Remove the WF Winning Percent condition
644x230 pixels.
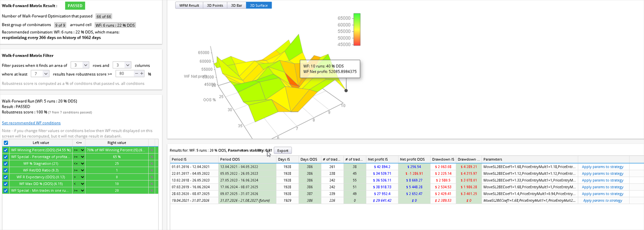[152, 150]
